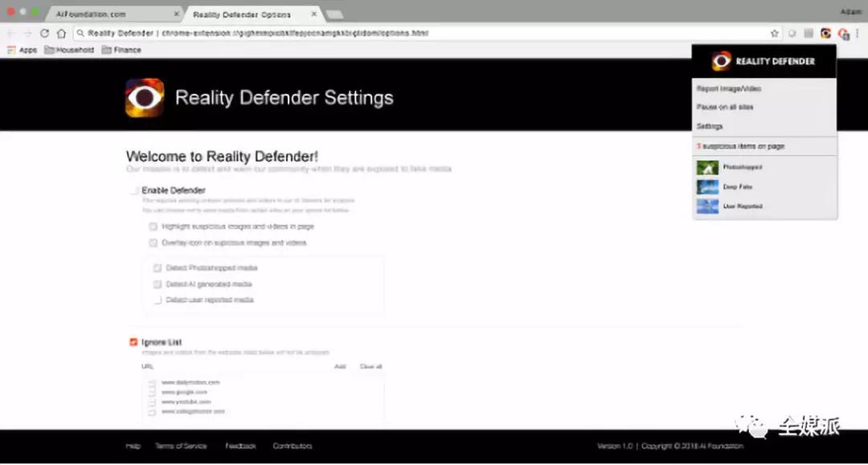Viewport: 868px width, 465px height.
Task: Open the Photoshopped item thumbnail
Action: 707,167
